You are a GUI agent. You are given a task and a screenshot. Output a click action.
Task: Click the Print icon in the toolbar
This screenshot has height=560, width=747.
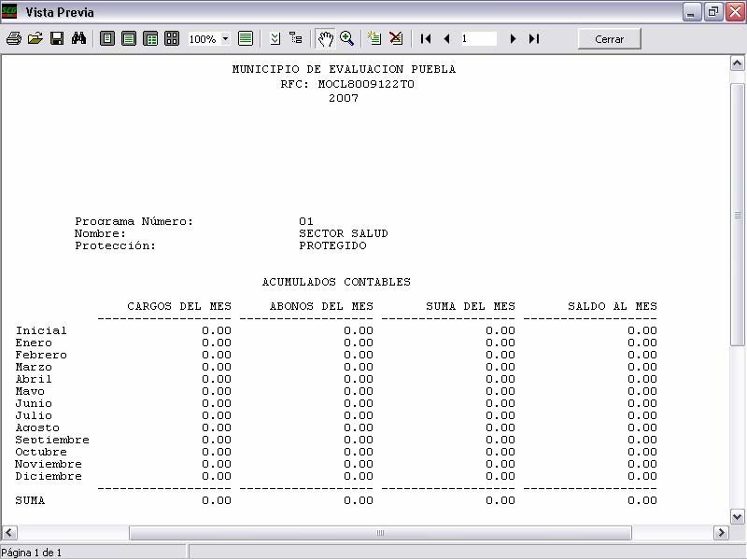click(14, 38)
